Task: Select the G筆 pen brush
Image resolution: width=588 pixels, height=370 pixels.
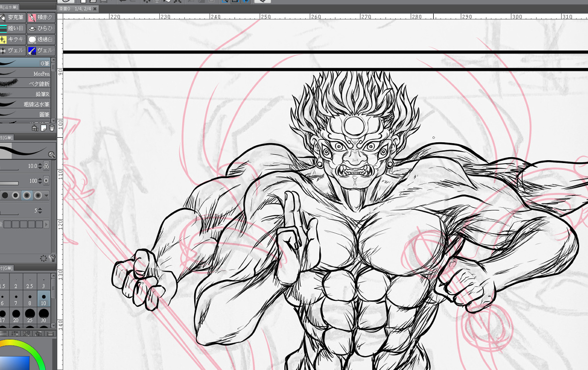Action: coord(25,63)
